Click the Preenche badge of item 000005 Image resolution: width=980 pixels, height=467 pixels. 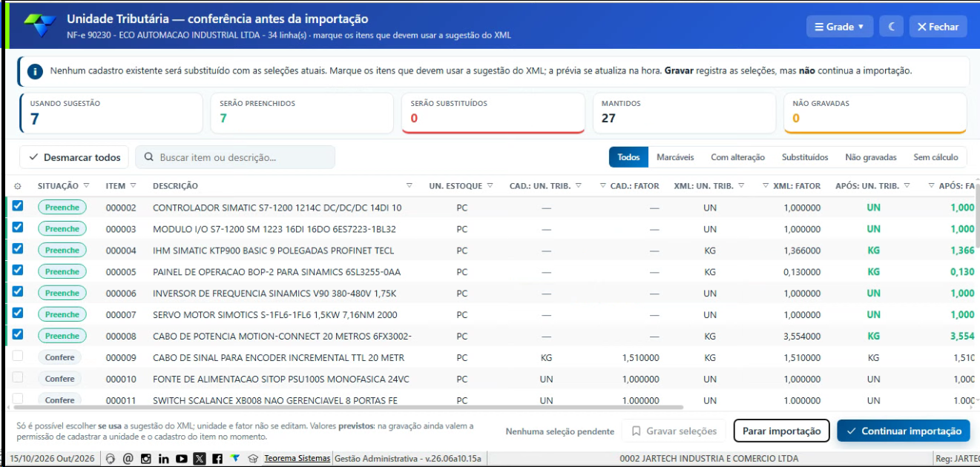(x=62, y=271)
